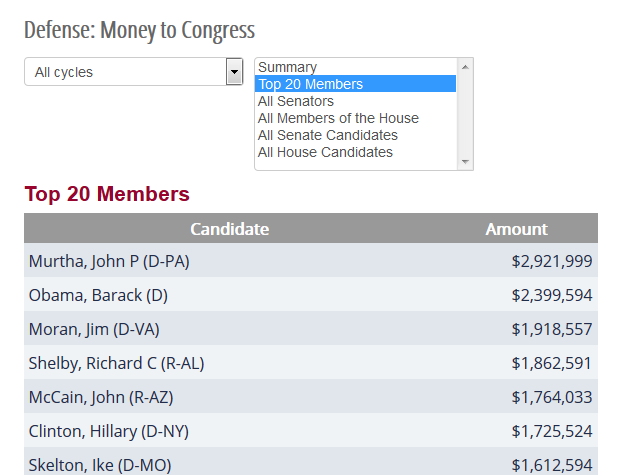Select All Senate Candidates option

click(327, 135)
